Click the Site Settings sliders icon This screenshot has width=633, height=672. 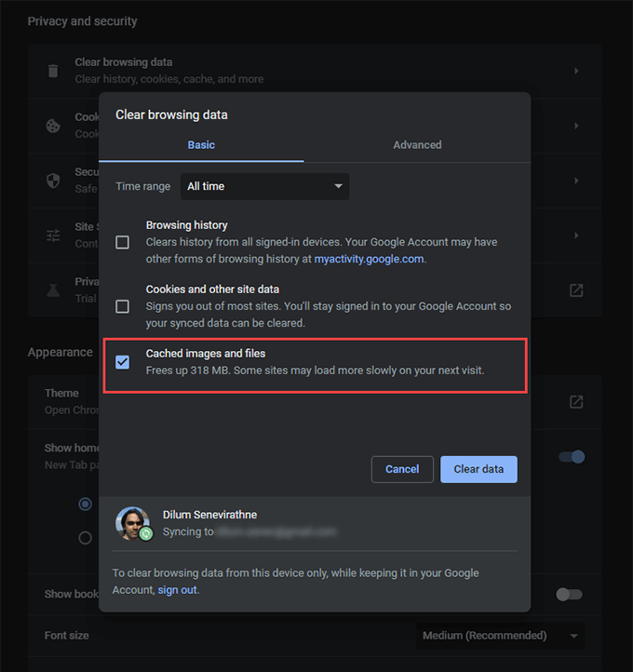pyautogui.click(x=53, y=235)
